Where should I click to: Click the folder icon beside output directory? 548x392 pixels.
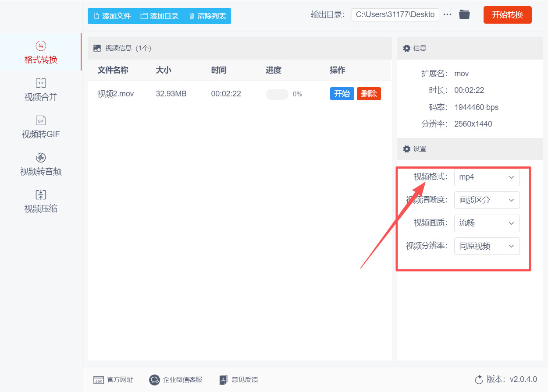[x=464, y=14]
